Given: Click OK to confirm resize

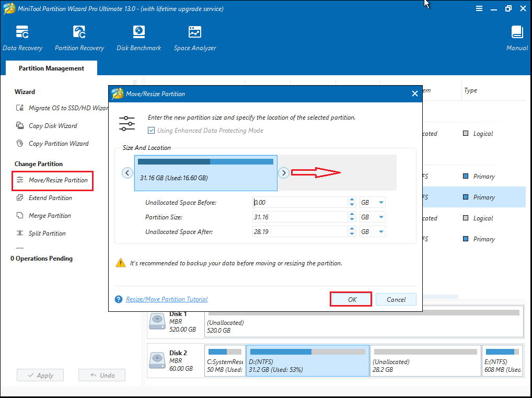Looking at the screenshot, I should [x=352, y=299].
